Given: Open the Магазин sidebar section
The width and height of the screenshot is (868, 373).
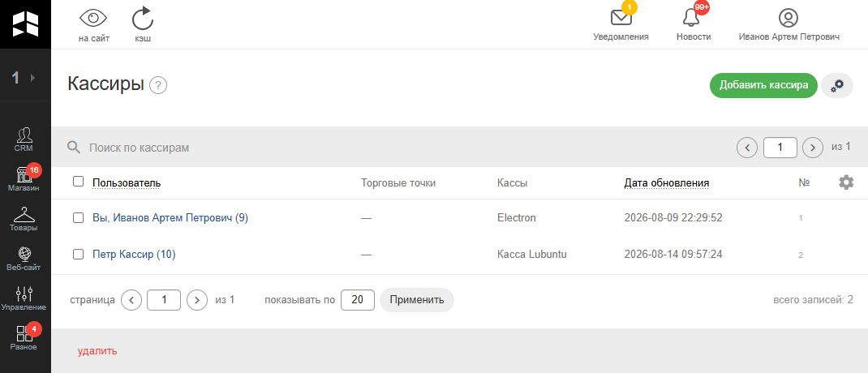Looking at the screenshot, I should click(x=24, y=179).
